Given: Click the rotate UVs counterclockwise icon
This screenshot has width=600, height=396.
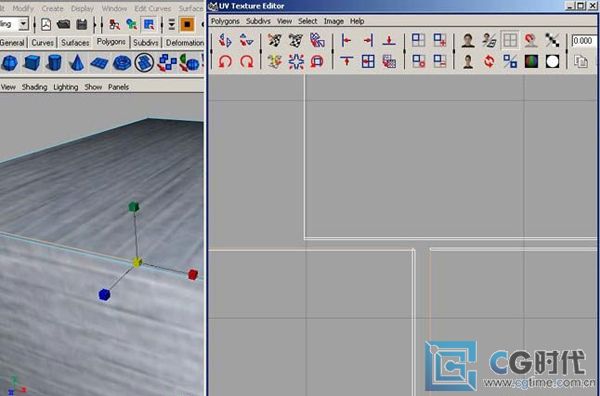Looking at the screenshot, I should pos(225,61).
